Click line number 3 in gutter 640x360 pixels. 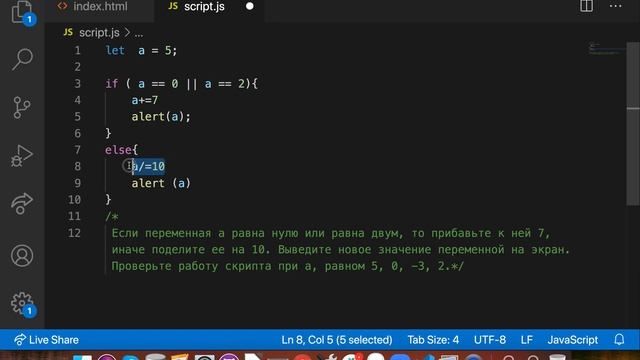[78, 84]
